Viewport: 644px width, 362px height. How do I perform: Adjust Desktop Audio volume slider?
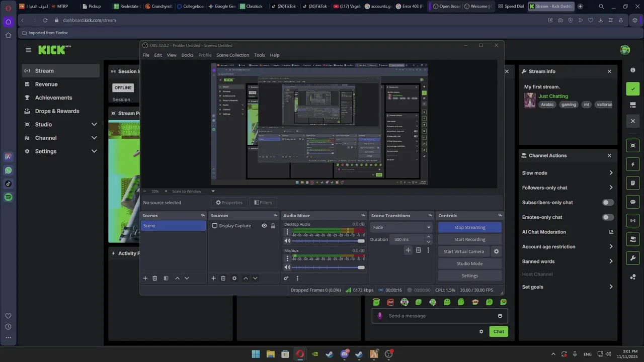[x=328, y=241]
